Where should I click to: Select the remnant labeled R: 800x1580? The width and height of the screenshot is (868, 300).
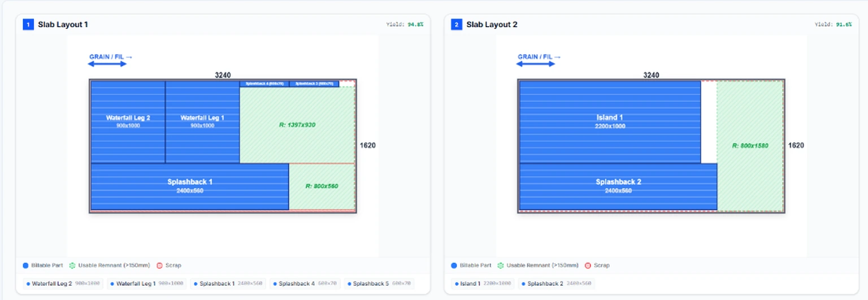tap(750, 146)
